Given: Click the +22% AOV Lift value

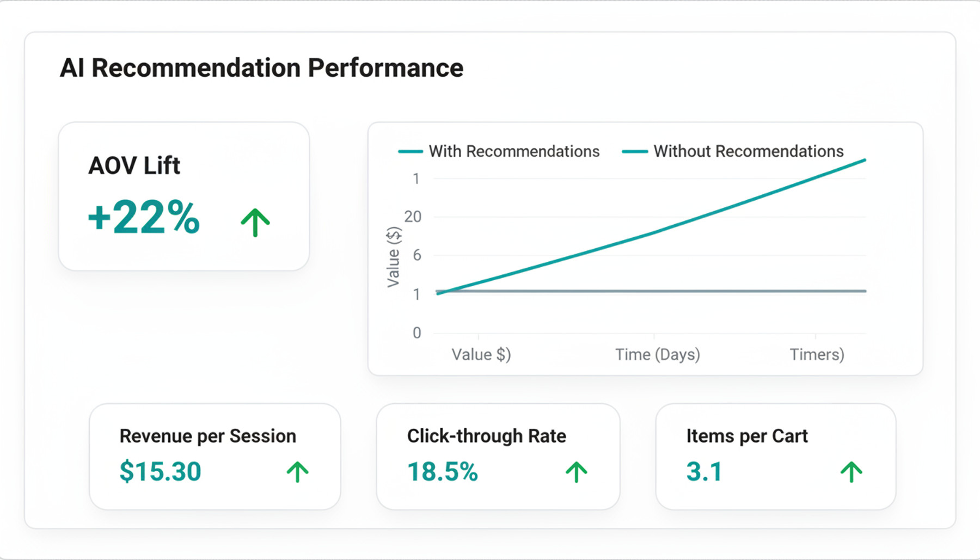Looking at the screenshot, I should (x=144, y=217).
